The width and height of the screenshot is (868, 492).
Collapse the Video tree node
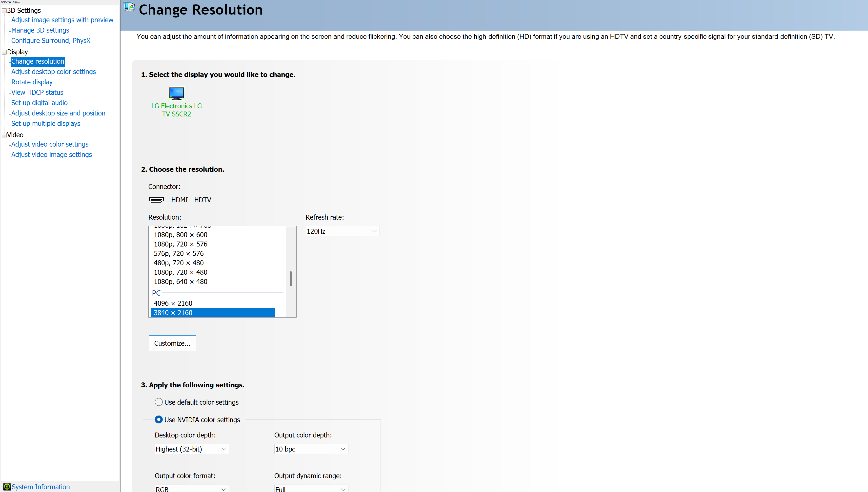(4, 135)
